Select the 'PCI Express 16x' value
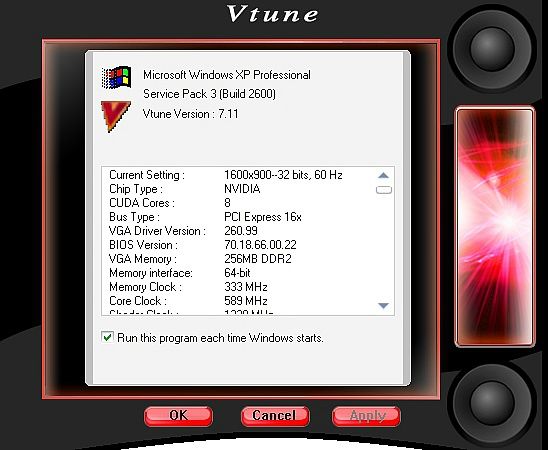 coord(262,217)
